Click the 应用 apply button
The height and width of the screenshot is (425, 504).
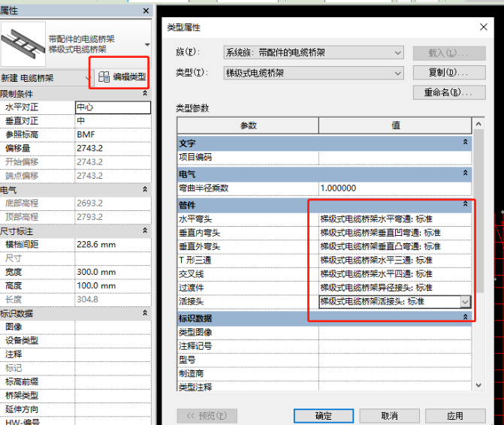click(x=455, y=416)
